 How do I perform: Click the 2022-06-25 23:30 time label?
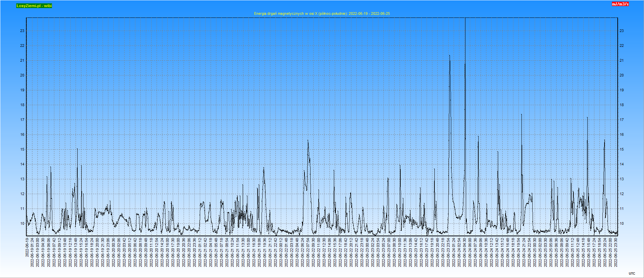(616, 252)
